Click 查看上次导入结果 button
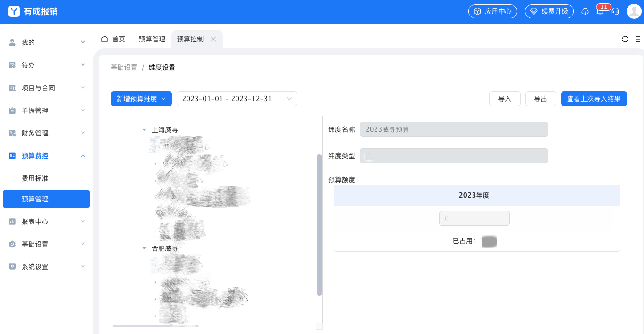Viewport: 644px width, 334px height. click(594, 99)
